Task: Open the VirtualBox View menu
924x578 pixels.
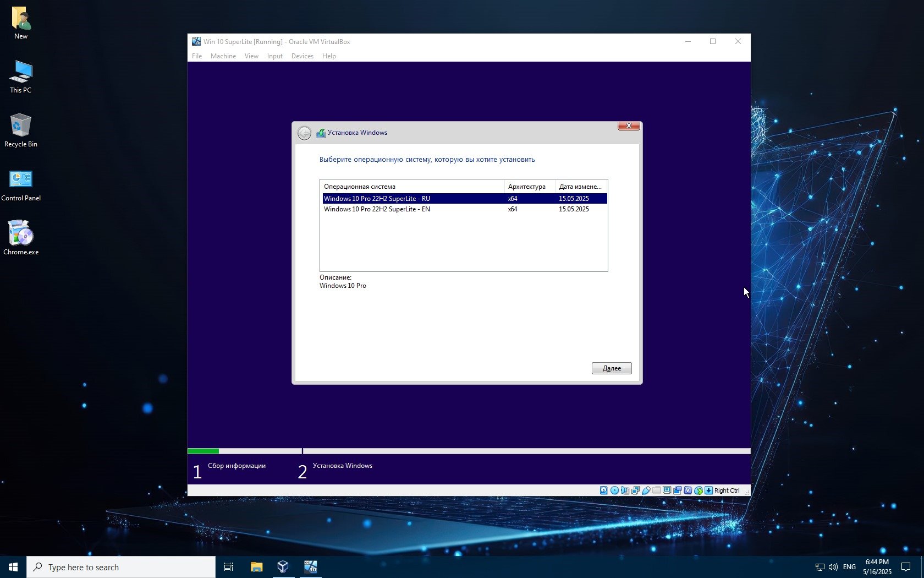Action: pos(251,56)
